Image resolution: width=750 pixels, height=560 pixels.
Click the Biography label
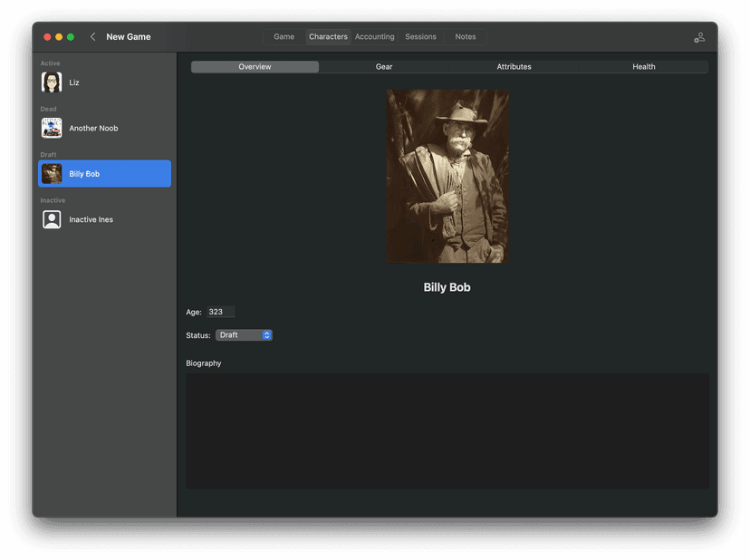(x=204, y=363)
